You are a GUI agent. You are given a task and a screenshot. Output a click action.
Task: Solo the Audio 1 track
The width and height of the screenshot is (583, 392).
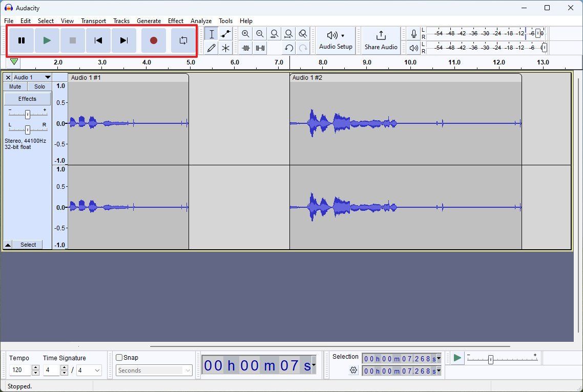39,86
